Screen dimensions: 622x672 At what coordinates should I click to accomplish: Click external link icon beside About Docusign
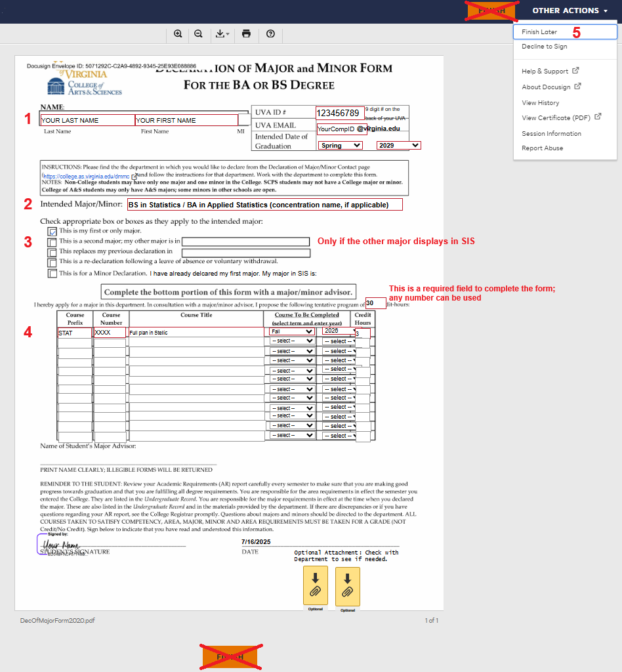click(578, 86)
